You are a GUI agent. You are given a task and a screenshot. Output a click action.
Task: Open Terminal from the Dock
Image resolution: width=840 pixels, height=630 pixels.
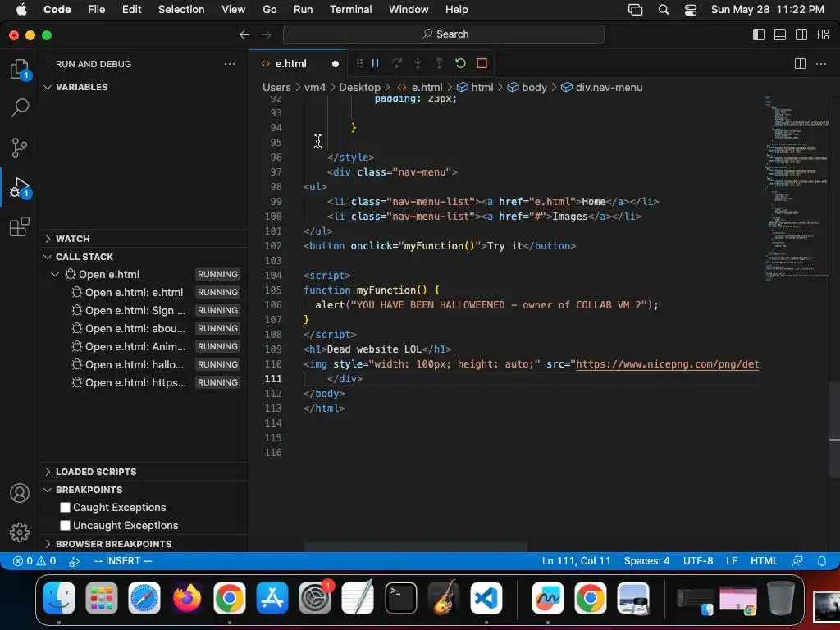click(400, 598)
